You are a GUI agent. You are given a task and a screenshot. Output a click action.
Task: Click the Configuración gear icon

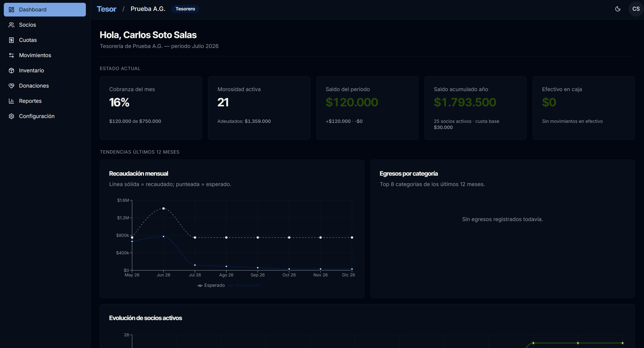(x=11, y=116)
